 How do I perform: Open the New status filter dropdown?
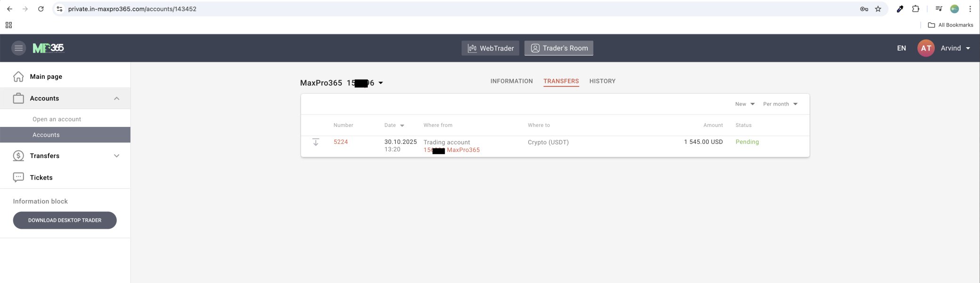tap(745, 104)
